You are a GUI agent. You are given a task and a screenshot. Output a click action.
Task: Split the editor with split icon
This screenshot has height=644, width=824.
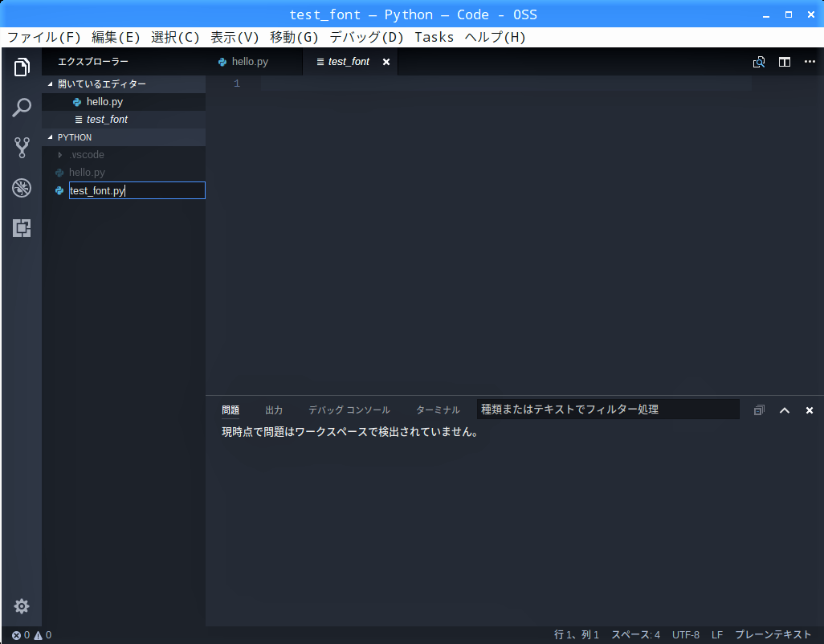click(x=785, y=62)
